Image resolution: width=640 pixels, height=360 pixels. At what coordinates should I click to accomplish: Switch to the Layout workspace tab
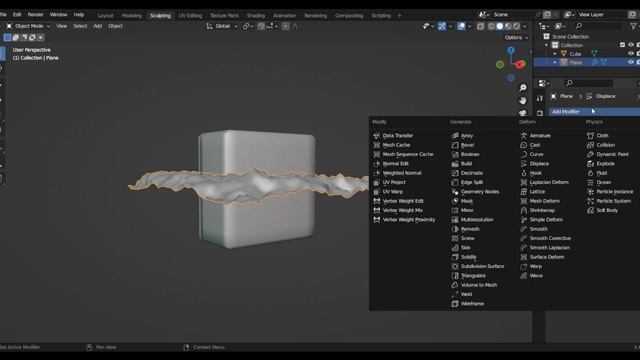(105, 16)
